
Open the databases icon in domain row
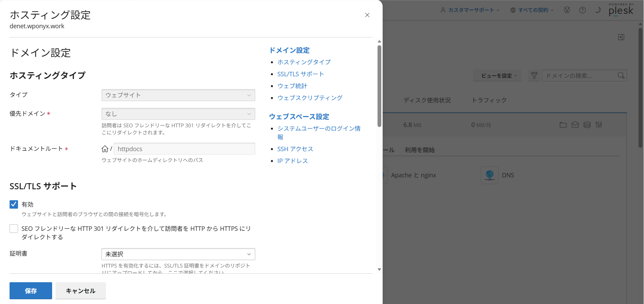587,125
